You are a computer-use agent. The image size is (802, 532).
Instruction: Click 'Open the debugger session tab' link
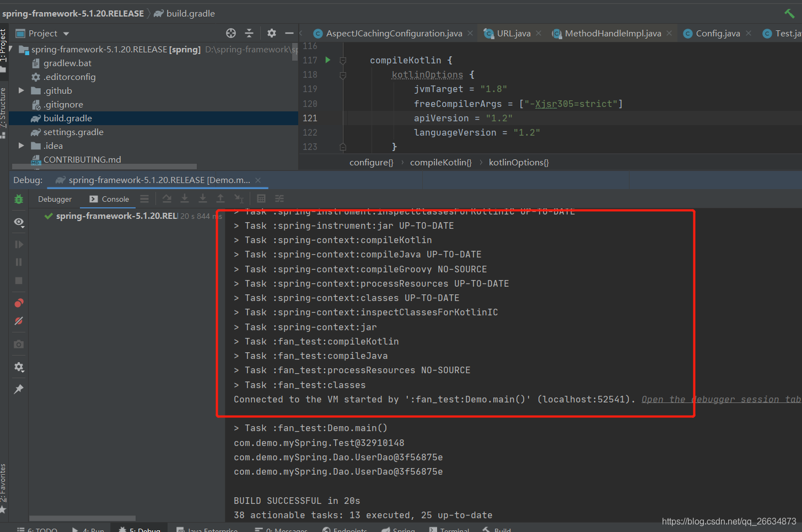[721, 399]
